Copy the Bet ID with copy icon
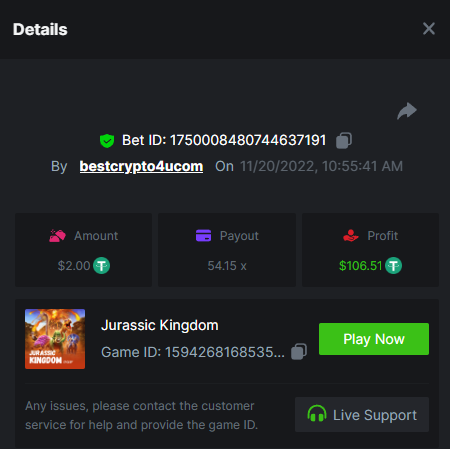This screenshot has width=450, height=449. click(344, 140)
